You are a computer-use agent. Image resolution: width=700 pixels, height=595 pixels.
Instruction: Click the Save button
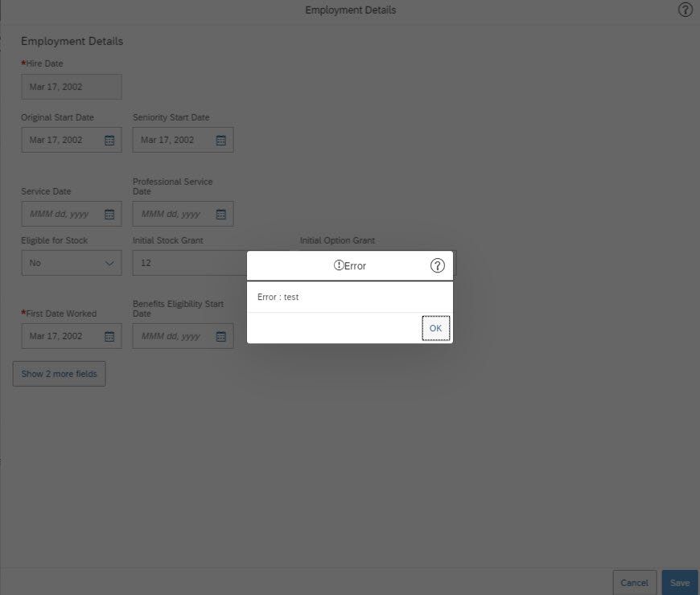click(x=680, y=582)
